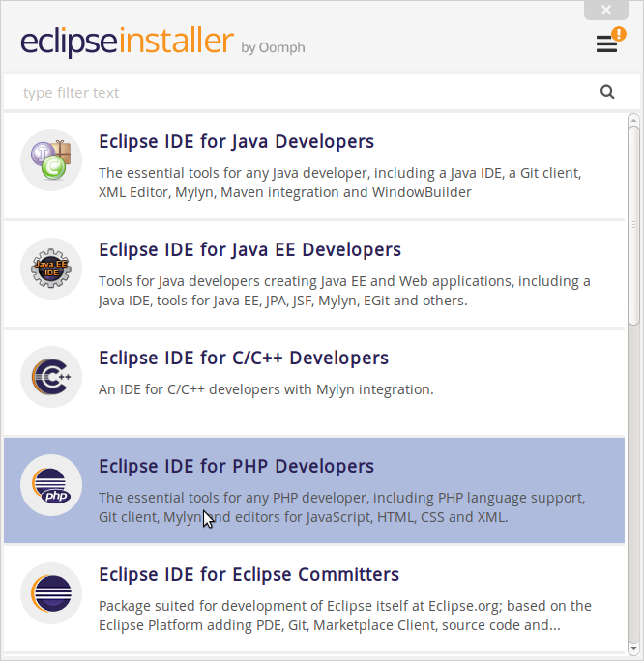Click the scrollbar up arrow
The image size is (644, 661).
click(633, 120)
